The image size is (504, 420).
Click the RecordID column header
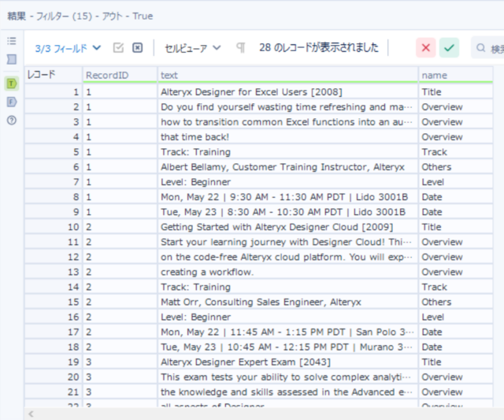(120, 75)
